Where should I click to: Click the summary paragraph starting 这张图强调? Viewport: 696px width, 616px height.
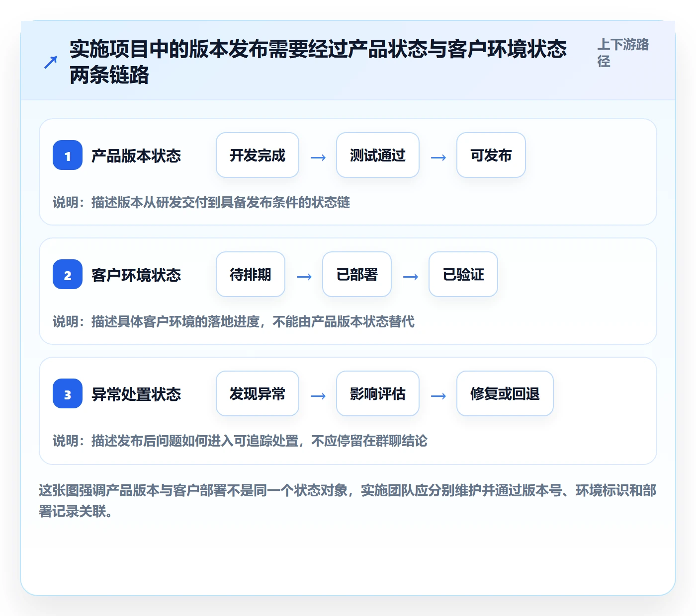(348, 500)
